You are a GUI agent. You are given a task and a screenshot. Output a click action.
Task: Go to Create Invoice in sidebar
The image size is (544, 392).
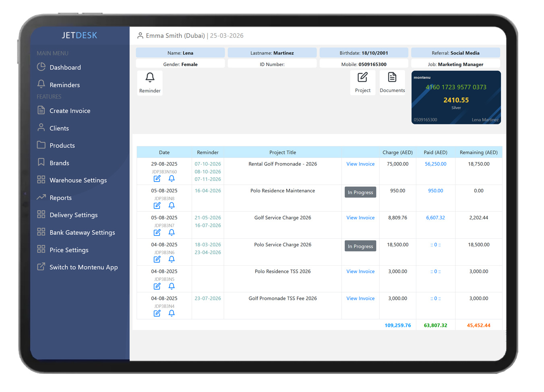click(x=70, y=111)
